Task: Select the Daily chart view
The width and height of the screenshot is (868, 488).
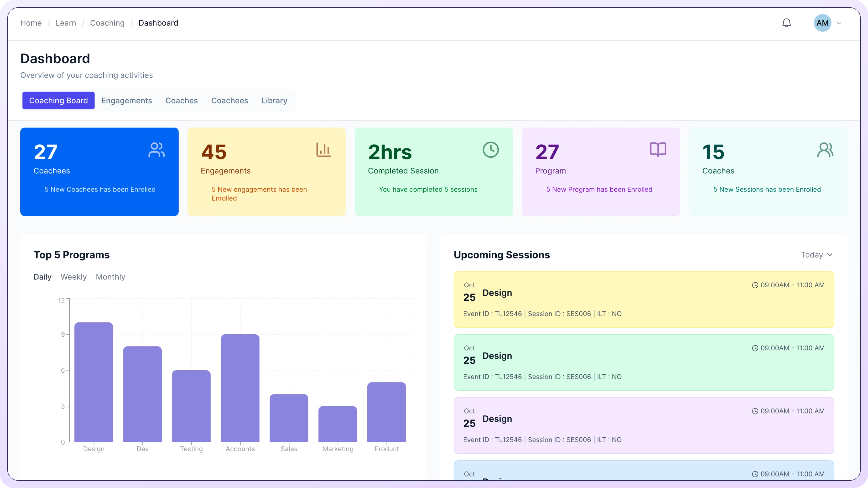Action: click(42, 277)
